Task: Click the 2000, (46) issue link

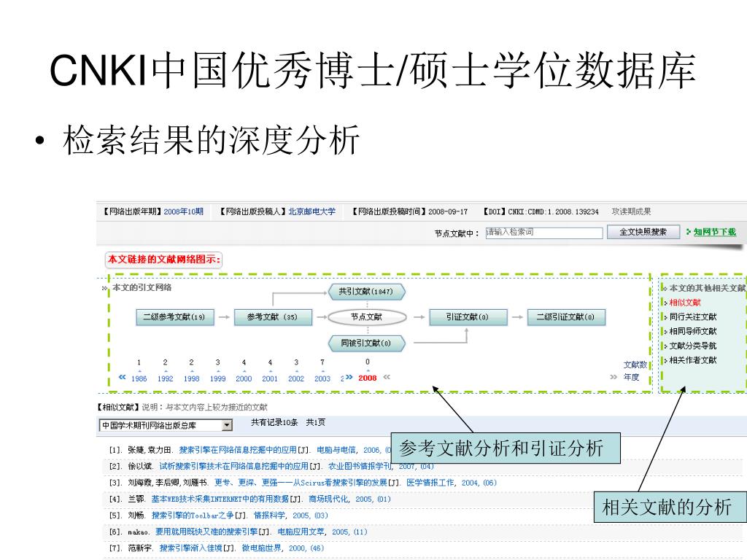Action: 306,548
